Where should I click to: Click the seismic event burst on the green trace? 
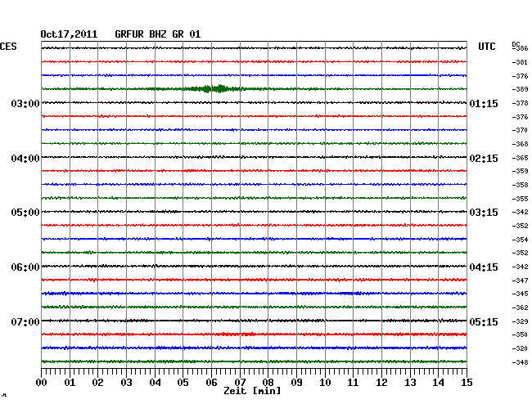click(x=214, y=89)
